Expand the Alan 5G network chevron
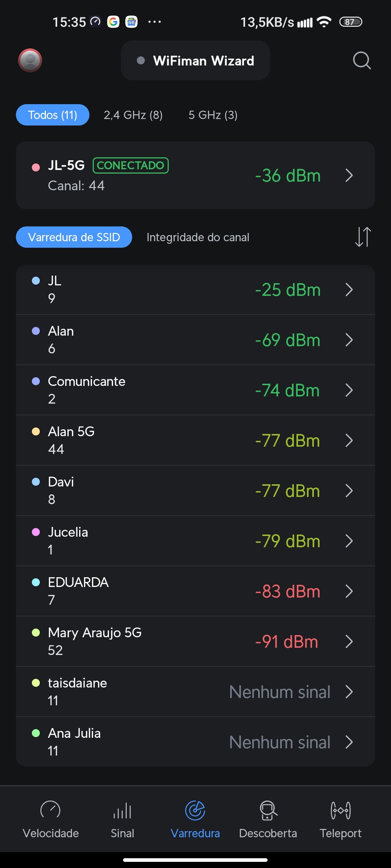Viewport: 391px width, 868px height. tap(349, 441)
